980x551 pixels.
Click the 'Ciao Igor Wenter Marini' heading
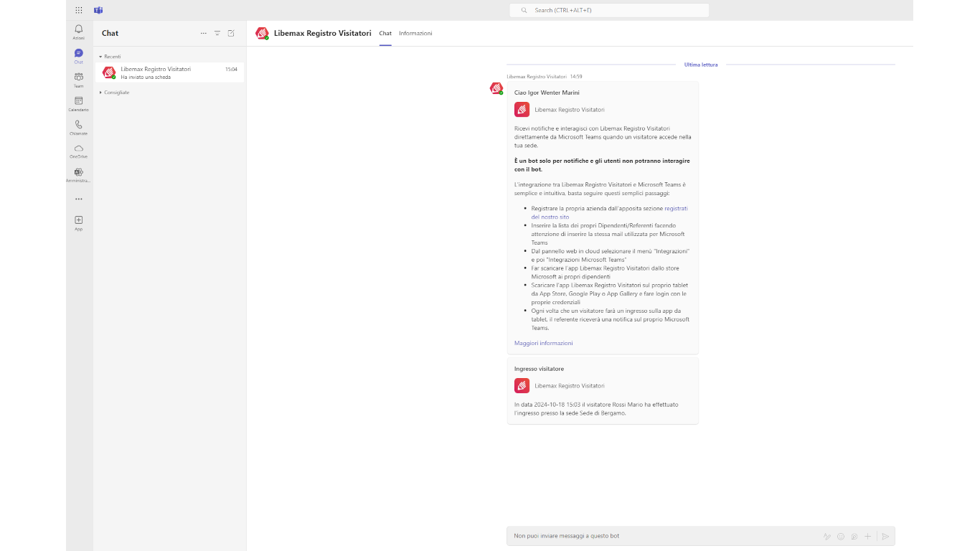tap(547, 93)
